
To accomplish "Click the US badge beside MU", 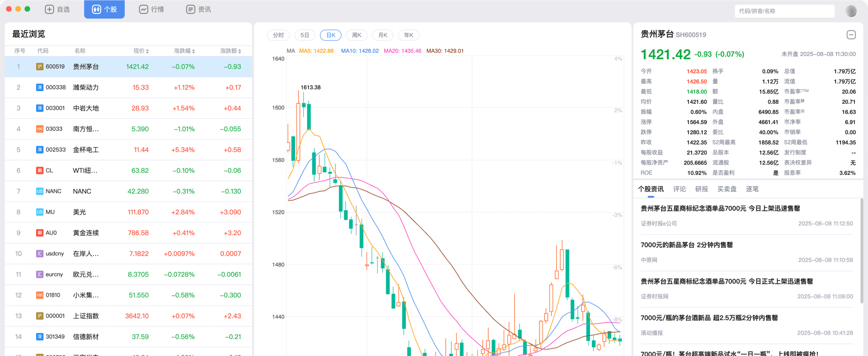I will click(39, 212).
